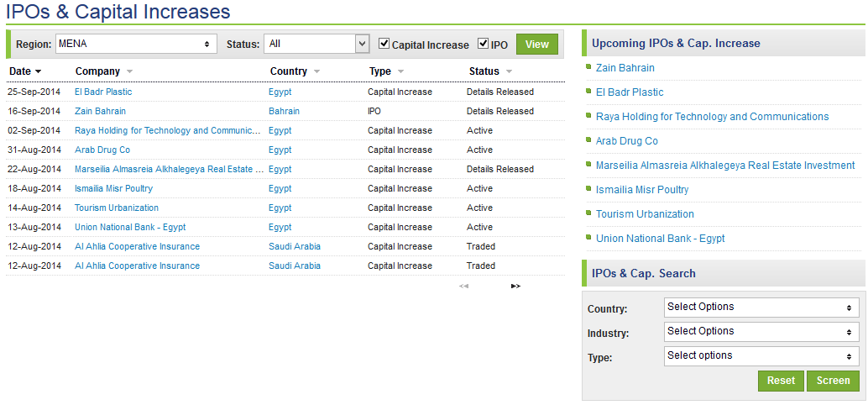Click the IPOs & Capital Increases page title
The width and height of the screenshot is (868, 405).
point(118,11)
